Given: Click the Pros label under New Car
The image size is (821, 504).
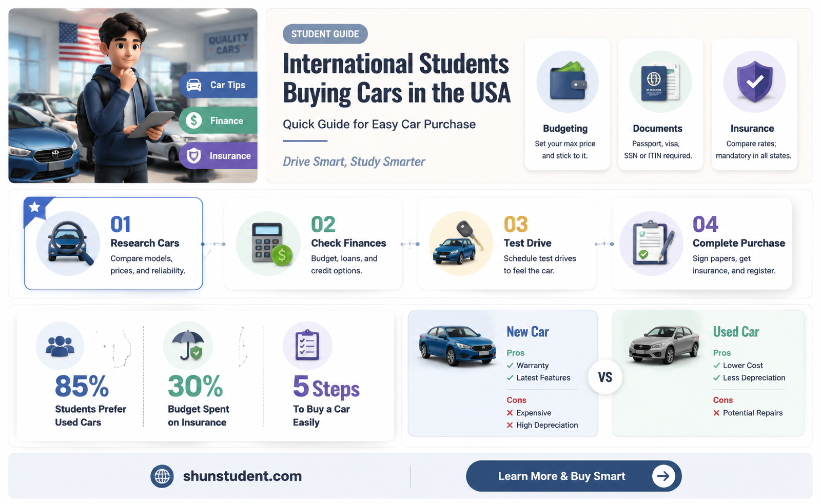Looking at the screenshot, I should tap(515, 353).
